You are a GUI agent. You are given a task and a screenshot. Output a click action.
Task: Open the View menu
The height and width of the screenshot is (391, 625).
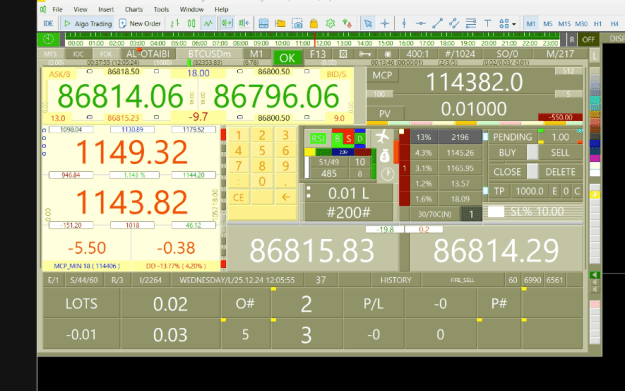(80, 9)
